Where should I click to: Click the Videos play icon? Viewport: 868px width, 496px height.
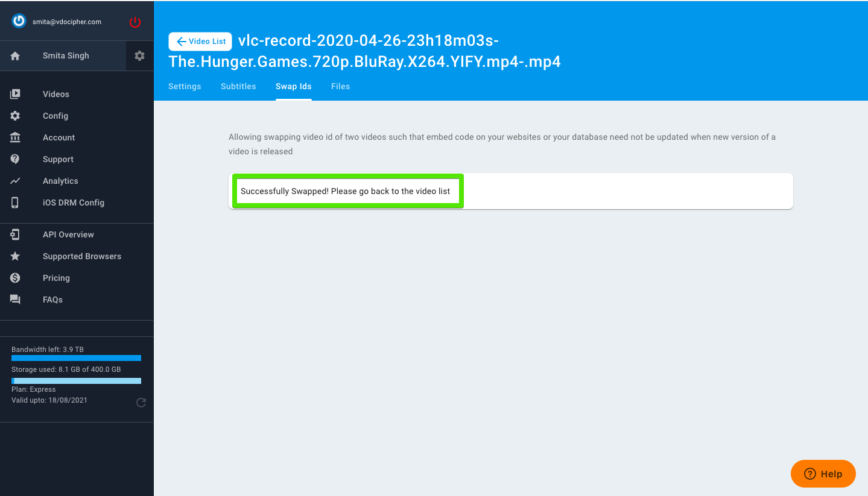pos(15,94)
